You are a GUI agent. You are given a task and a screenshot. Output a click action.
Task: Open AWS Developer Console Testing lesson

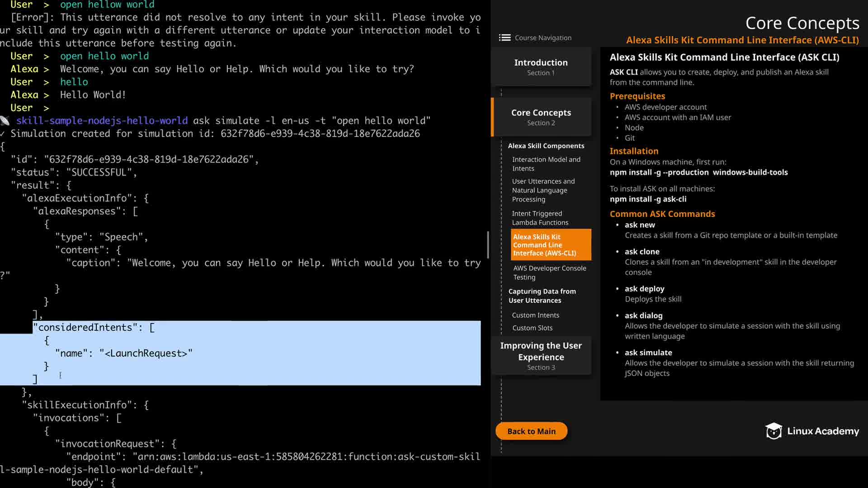tap(549, 272)
